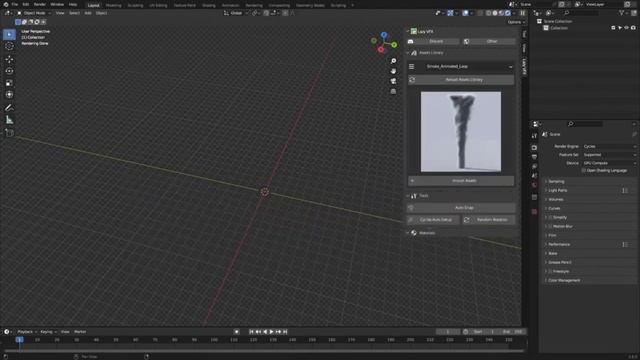
Task: Open the File menu
Action: 15,4
